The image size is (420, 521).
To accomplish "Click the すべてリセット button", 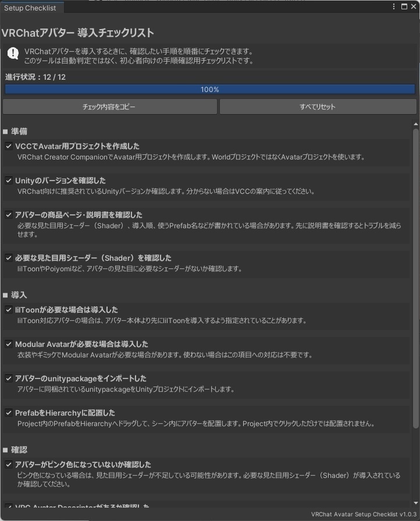I will click(x=318, y=107).
